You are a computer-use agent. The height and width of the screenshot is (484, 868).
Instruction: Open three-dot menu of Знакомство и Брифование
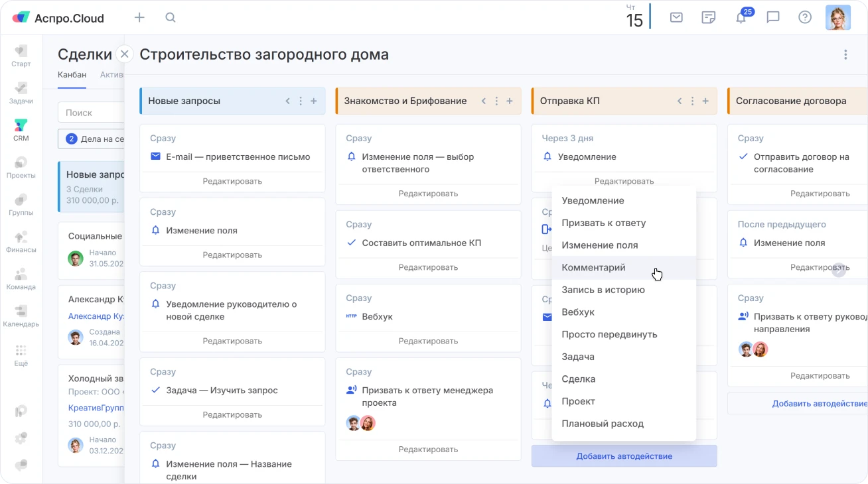(496, 101)
